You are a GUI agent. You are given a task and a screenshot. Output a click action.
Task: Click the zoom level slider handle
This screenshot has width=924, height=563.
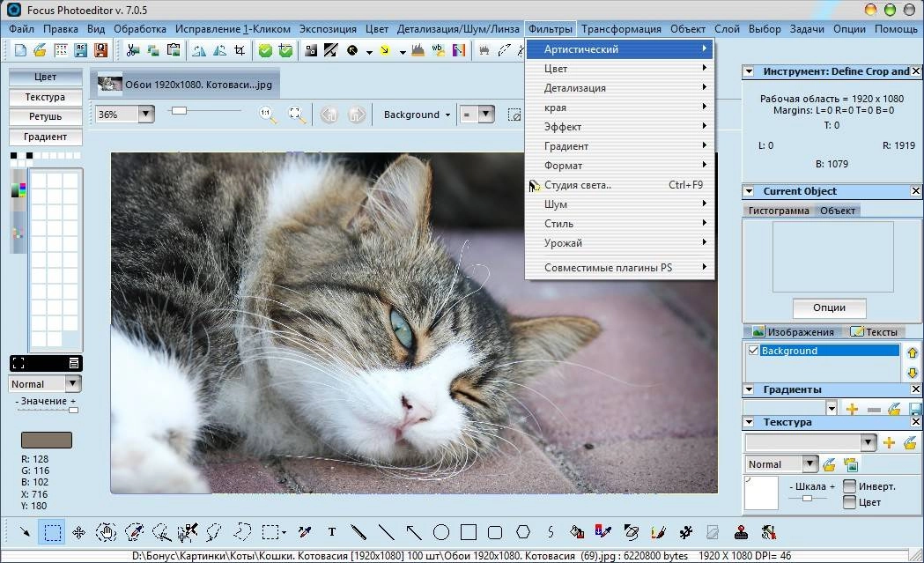(x=179, y=110)
